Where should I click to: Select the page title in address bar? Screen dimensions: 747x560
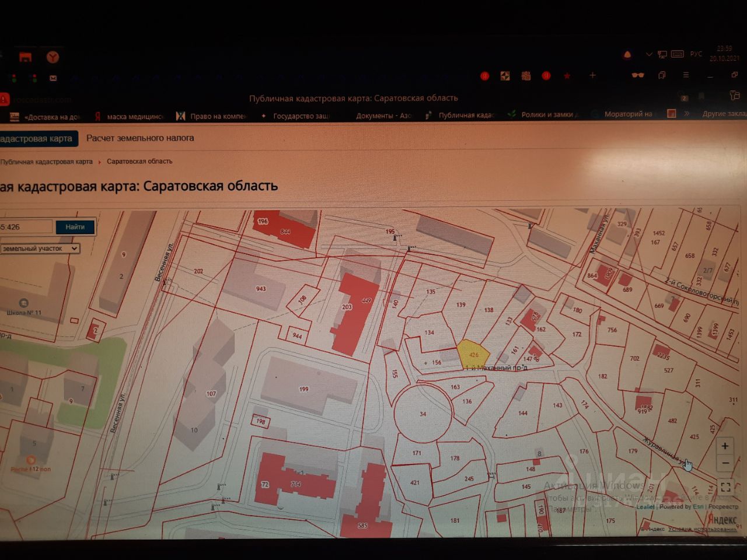[x=354, y=98]
